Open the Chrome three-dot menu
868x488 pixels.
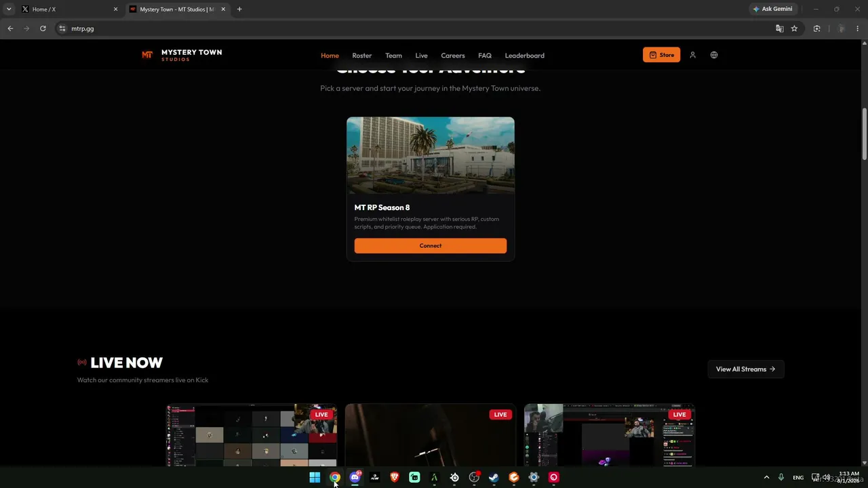click(x=858, y=28)
